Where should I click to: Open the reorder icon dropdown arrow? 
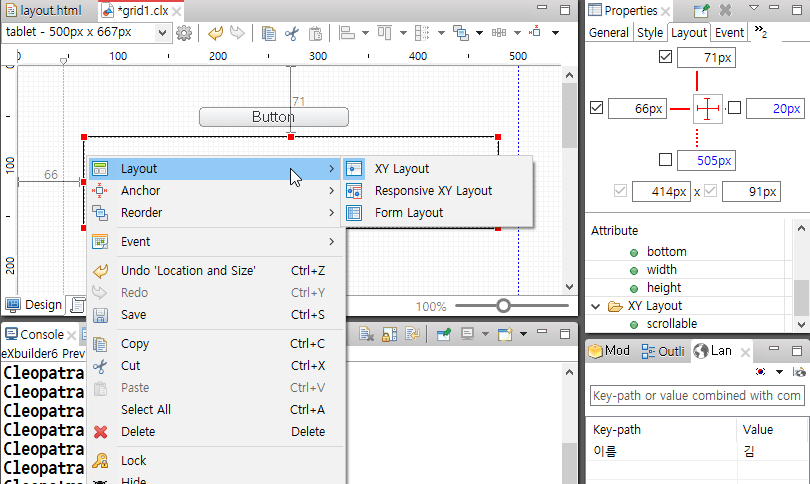[x=479, y=33]
